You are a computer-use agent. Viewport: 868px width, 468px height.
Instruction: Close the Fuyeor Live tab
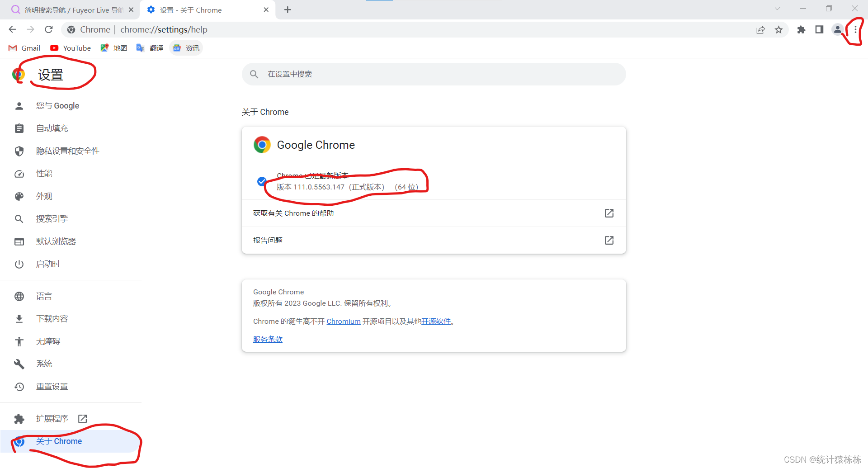click(x=131, y=9)
